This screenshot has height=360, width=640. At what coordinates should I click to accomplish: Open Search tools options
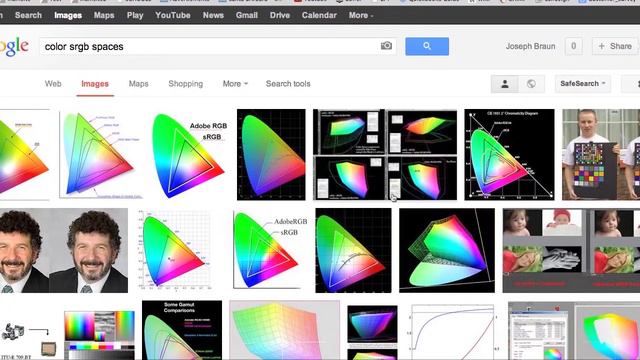(288, 84)
